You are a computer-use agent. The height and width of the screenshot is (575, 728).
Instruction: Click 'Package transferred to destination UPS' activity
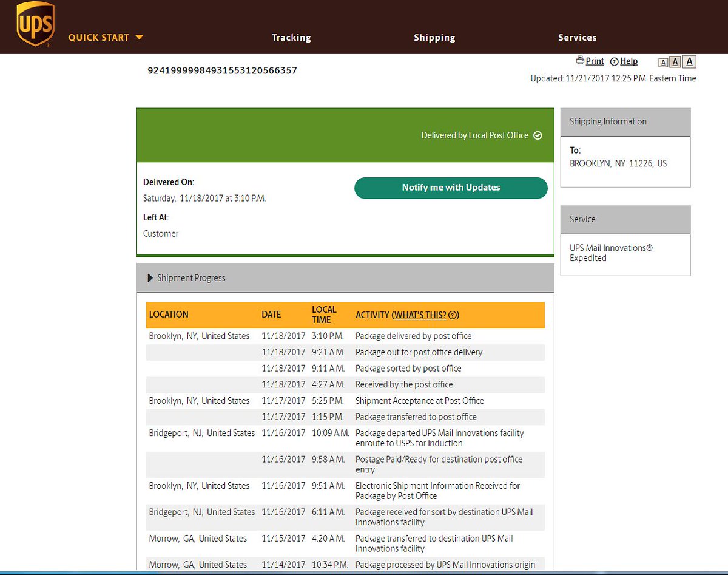click(x=434, y=543)
